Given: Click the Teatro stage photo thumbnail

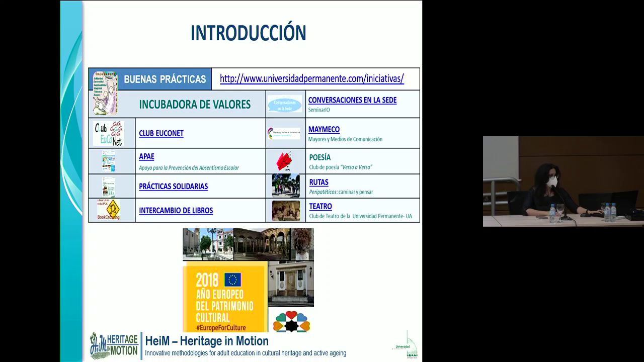Looking at the screenshot, I should (x=286, y=211).
